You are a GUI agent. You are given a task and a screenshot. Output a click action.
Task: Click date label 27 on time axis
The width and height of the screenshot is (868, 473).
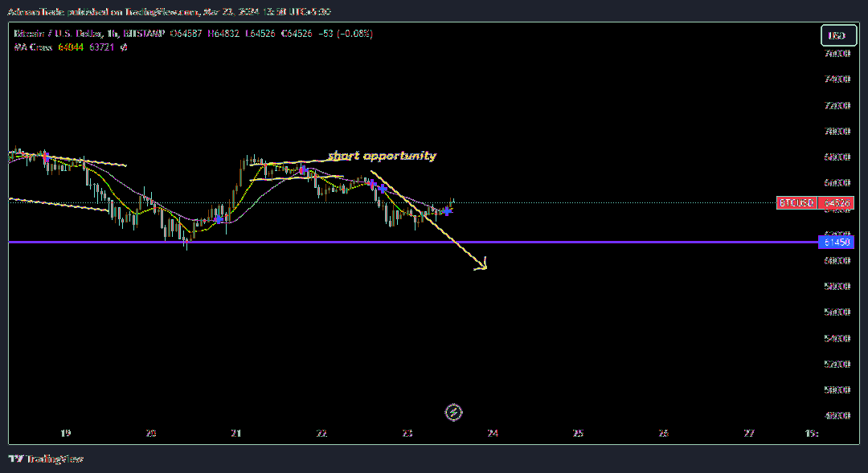[749, 433]
